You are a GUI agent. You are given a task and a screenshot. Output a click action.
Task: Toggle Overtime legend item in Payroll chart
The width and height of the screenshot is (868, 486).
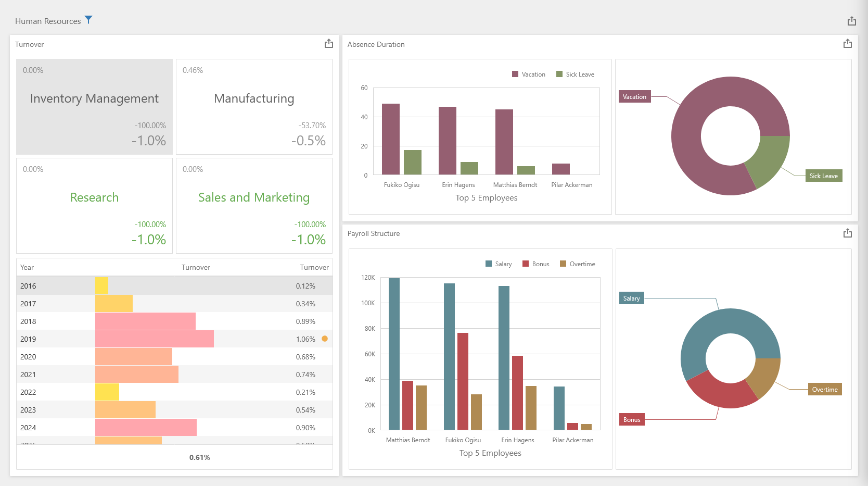tap(577, 264)
